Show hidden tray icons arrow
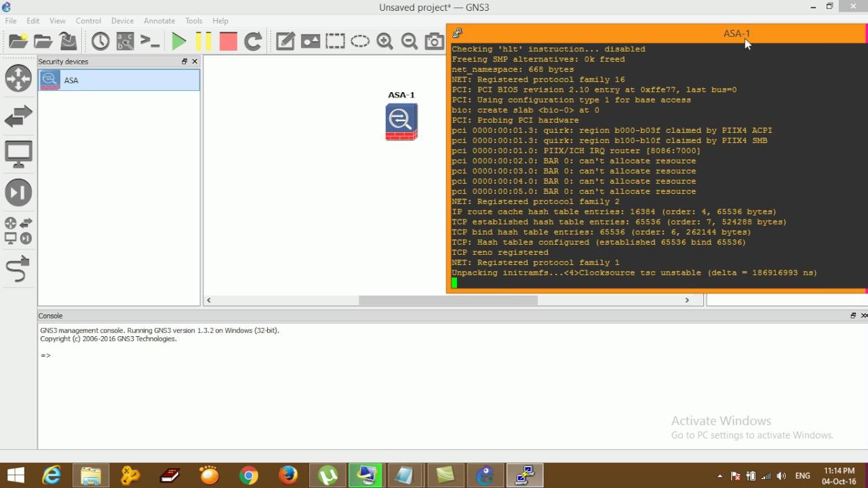The height and width of the screenshot is (488, 868). [719, 476]
